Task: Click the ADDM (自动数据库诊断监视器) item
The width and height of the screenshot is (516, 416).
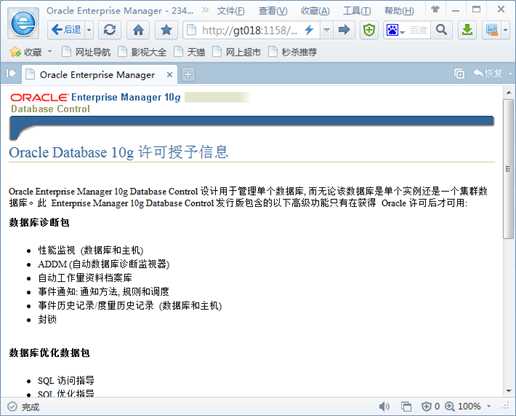Action: click(104, 264)
